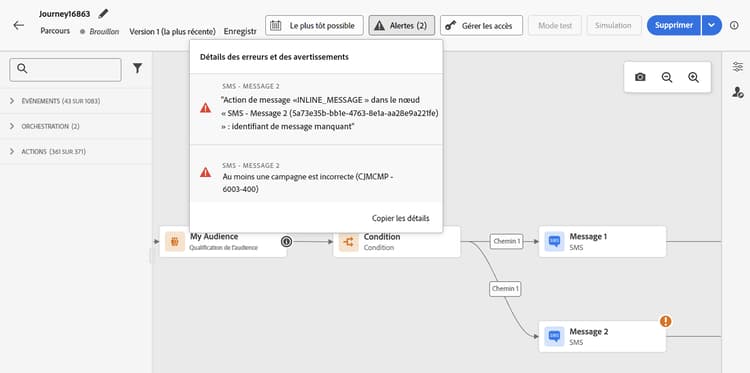750x373 pixels.
Task: Open the dropdown arrow next to Supprimer
Action: (x=712, y=25)
